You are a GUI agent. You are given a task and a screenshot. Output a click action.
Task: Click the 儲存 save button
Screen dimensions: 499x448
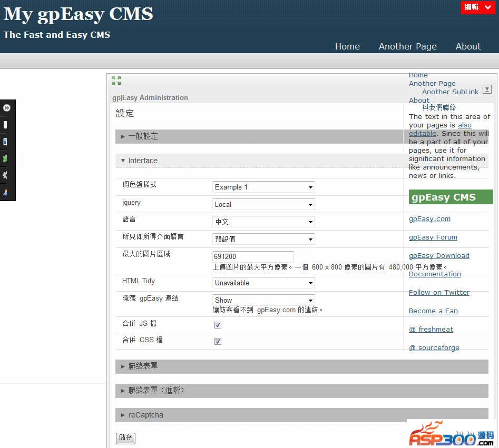pos(125,438)
